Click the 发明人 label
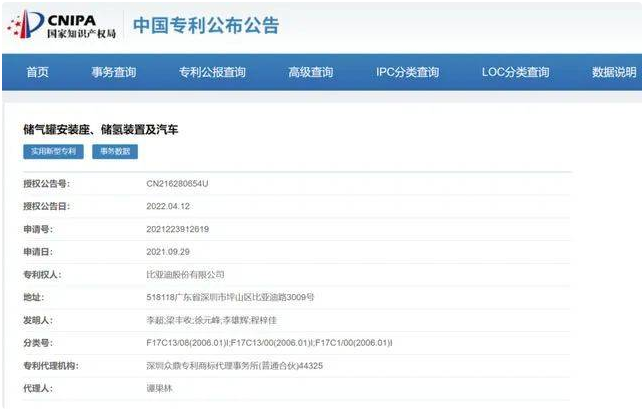This screenshot has width=644, height=411. pos(38,320)
